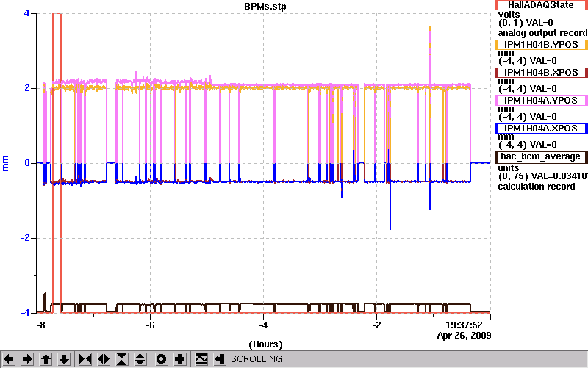Click the -4 tick label on the time axis
The width and height of the screenshot is (588, 368).
(x=263, y=325)
